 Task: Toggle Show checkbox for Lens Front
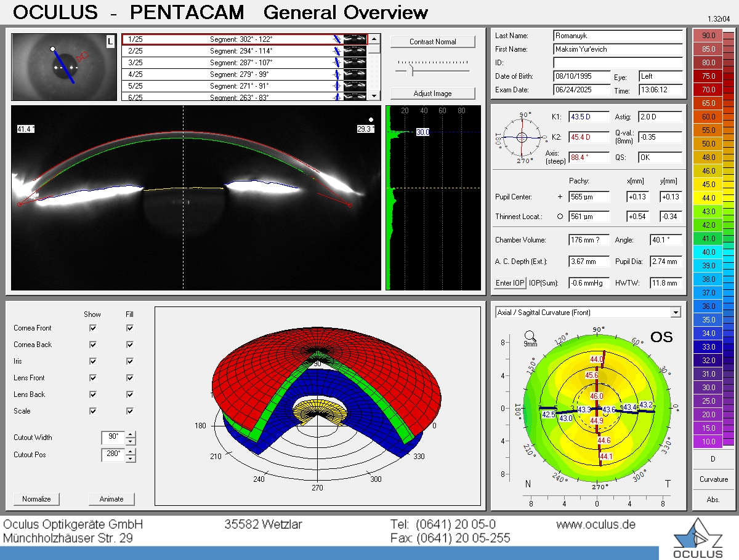pyautogui.click(x=92, y=378)
